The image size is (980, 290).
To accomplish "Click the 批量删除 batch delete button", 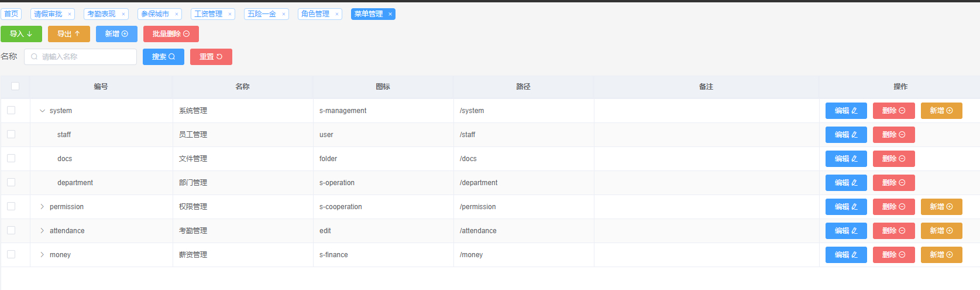I will [x=171, y=34].
